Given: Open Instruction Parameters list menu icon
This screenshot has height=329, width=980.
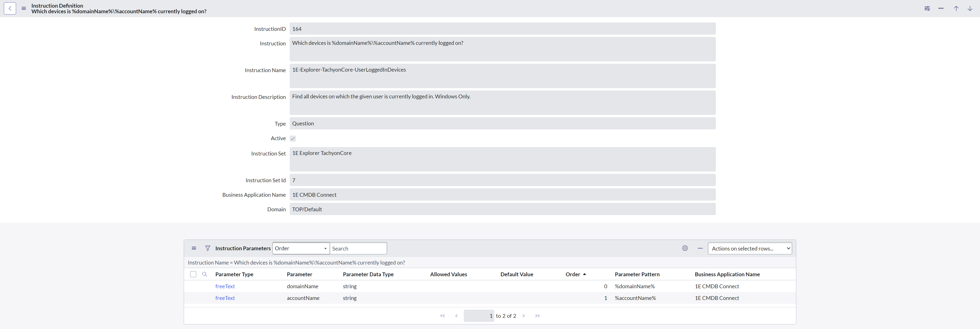Looking at the screenshot, I should pos(194,248).
